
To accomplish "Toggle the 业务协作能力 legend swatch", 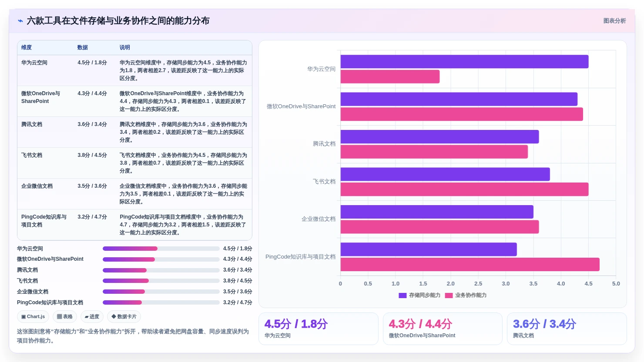I will [449, 296].
